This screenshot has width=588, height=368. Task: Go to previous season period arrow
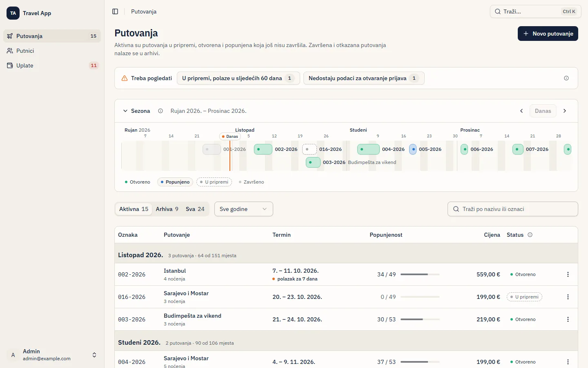coord(521,111)
